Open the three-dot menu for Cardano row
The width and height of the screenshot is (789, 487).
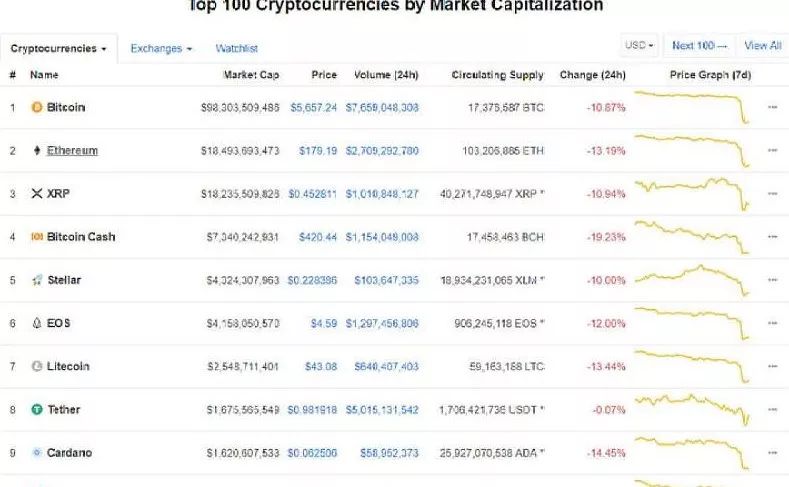(773, 453)
